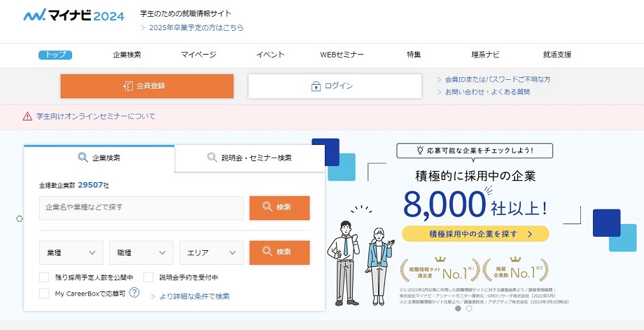Focus the 企業名や業種などで探す search field
The width and height of the screenshot is (644, 330).
[x=141, y=208]
